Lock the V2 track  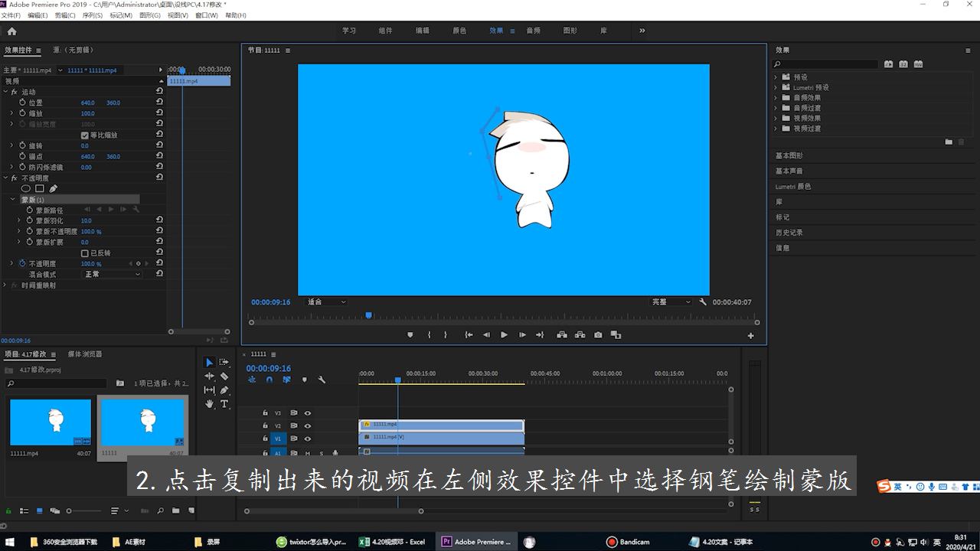click(265, 425)
